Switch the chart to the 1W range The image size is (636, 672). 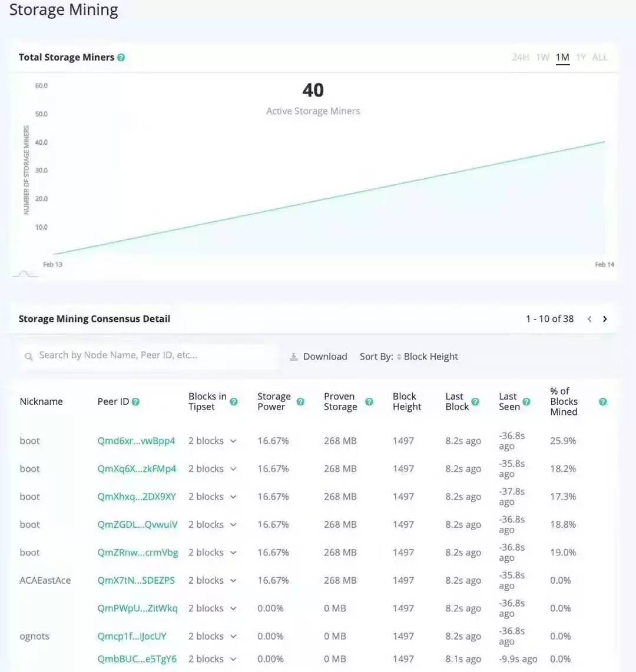coord(542,57)
